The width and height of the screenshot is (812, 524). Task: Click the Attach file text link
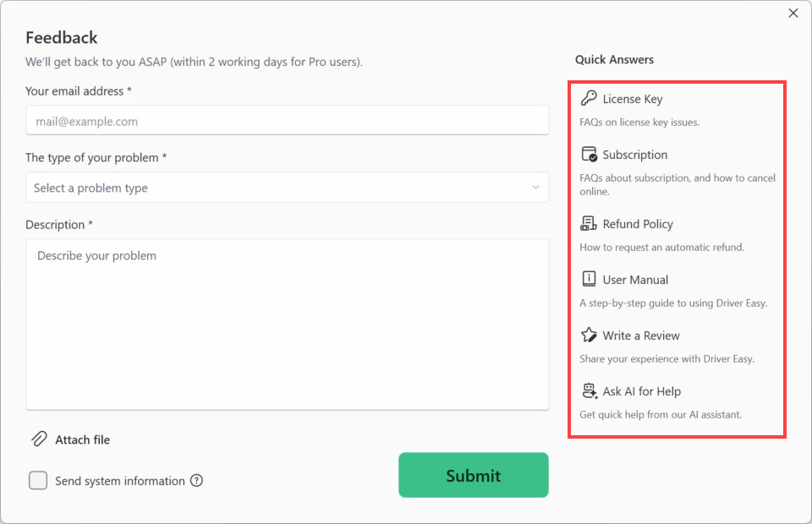(83, 439)
